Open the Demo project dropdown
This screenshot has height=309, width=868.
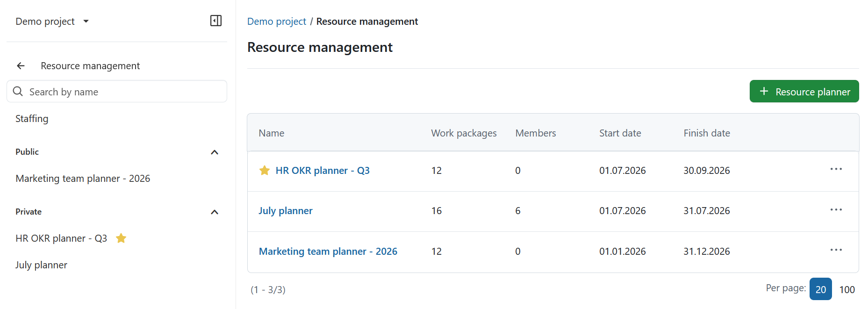(x=52, y=22)
